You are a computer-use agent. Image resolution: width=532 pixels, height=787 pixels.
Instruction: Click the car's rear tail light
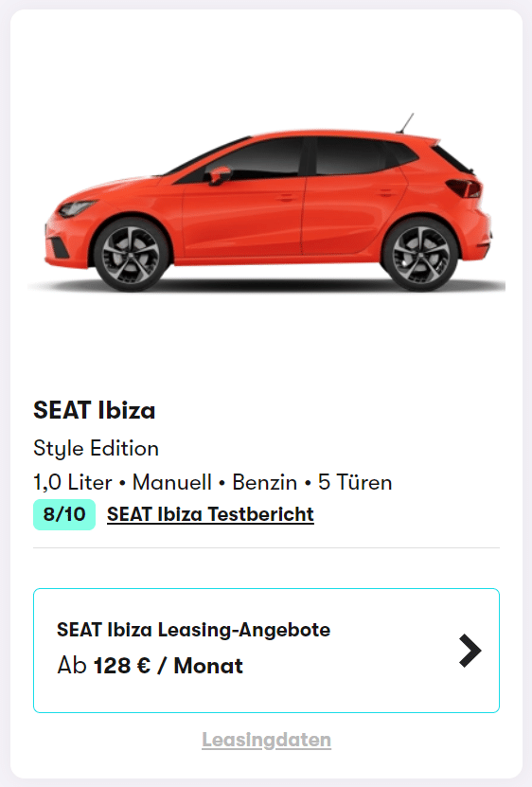pyautogui.click(x=464, y=188)
